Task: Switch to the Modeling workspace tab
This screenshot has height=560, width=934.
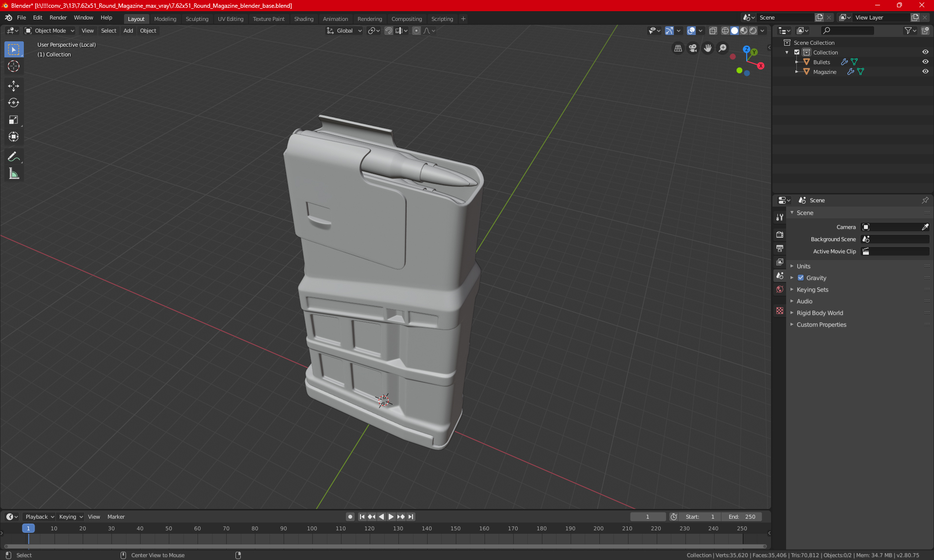Action: click(165, 19)
